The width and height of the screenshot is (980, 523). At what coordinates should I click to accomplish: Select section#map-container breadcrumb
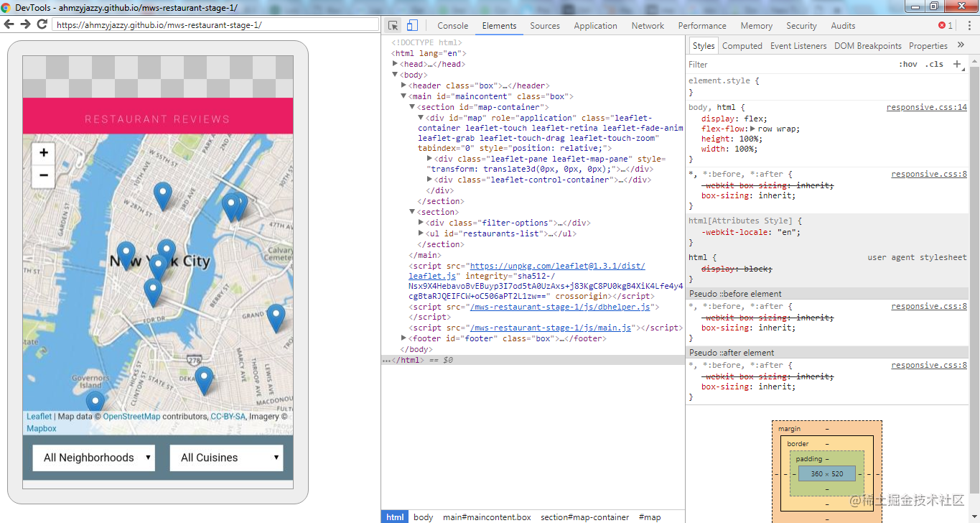[x=584, y=517]
